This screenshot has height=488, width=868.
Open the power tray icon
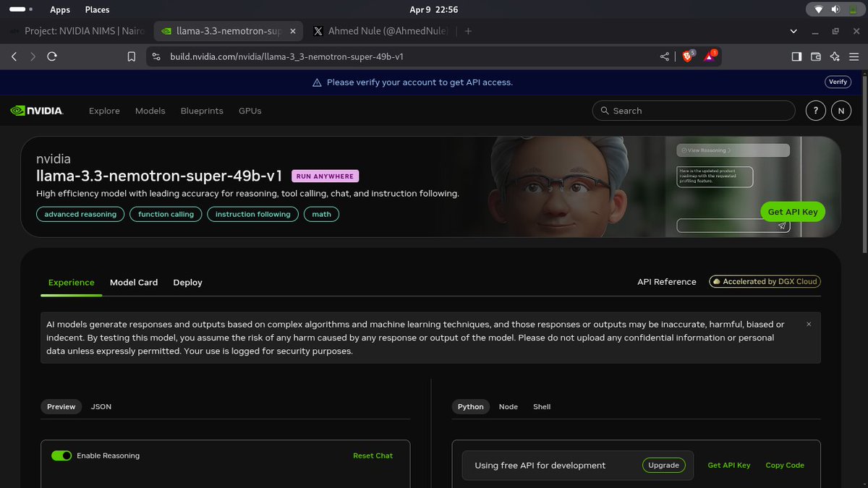pos(853,9)
